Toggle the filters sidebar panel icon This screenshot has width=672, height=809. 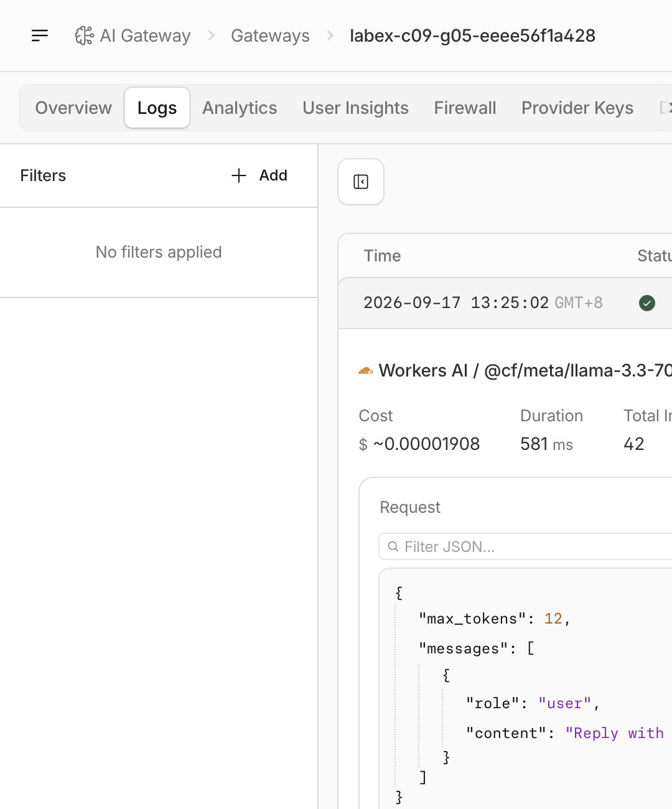click(x=361, y=182)
